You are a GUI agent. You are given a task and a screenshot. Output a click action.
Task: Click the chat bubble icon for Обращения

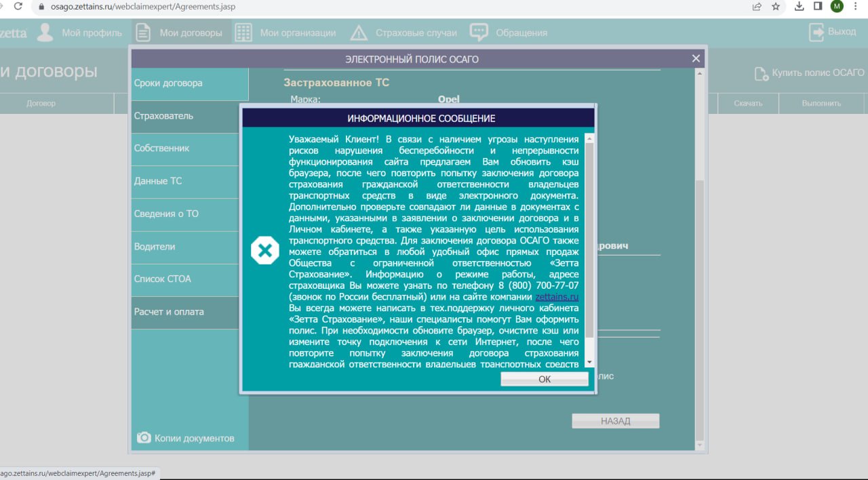coord(479,32)
